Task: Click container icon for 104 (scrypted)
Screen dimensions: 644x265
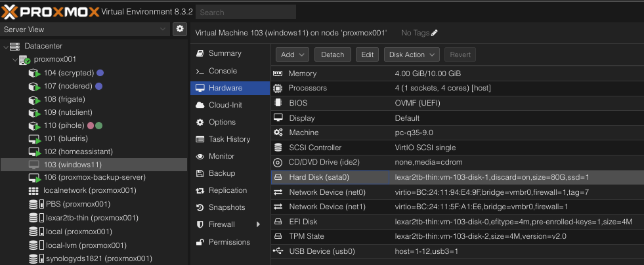Action: point(35,73)
